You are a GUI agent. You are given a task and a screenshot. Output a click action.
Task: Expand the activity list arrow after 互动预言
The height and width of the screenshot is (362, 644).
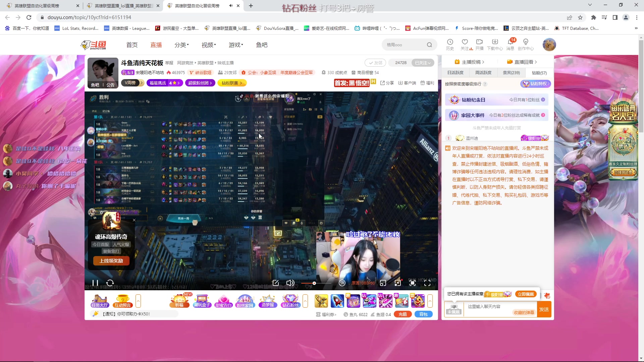[138, 301]
